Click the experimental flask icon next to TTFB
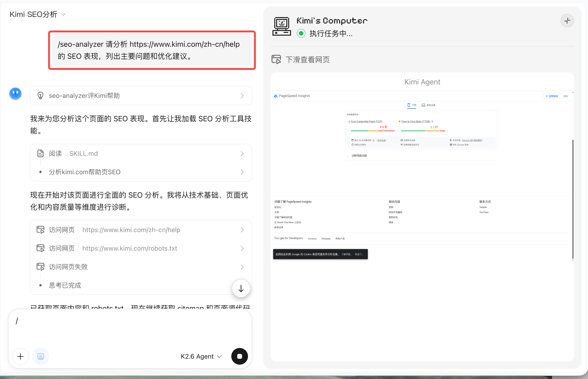 [432, 121]
